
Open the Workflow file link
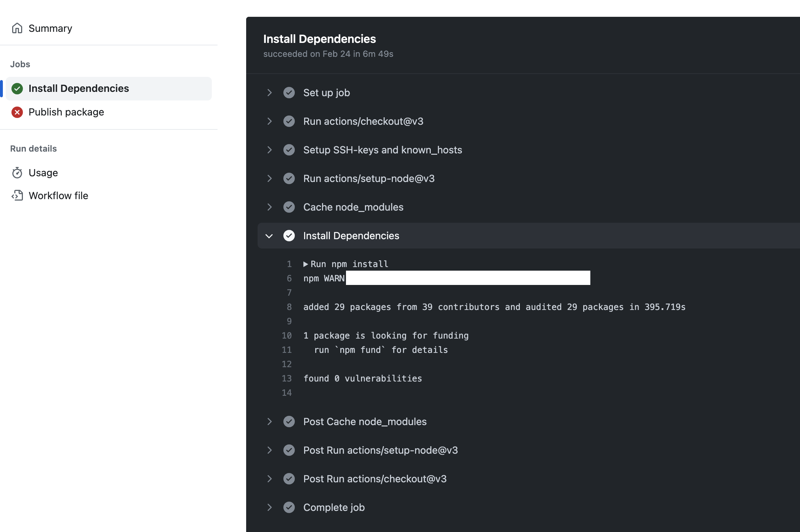58,196
